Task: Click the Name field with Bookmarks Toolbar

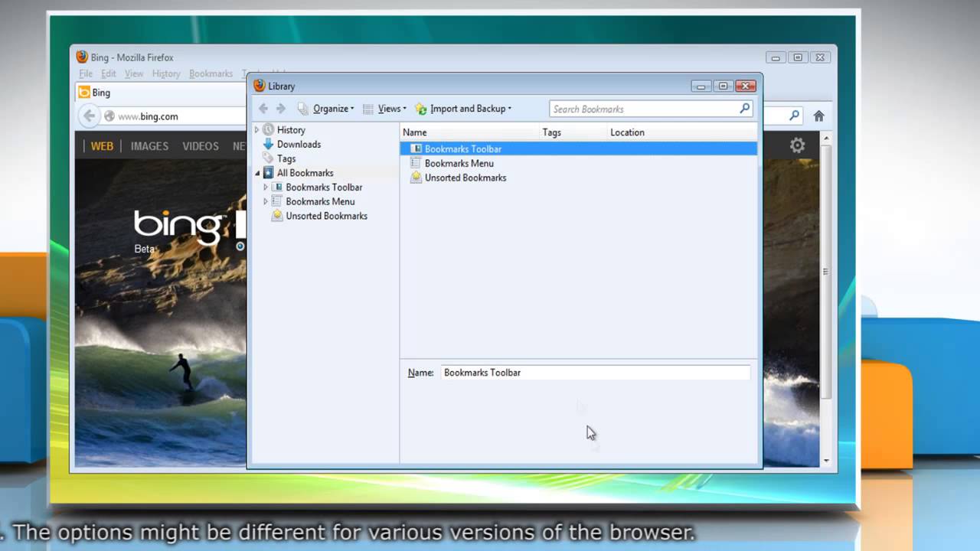Action: 596,373
